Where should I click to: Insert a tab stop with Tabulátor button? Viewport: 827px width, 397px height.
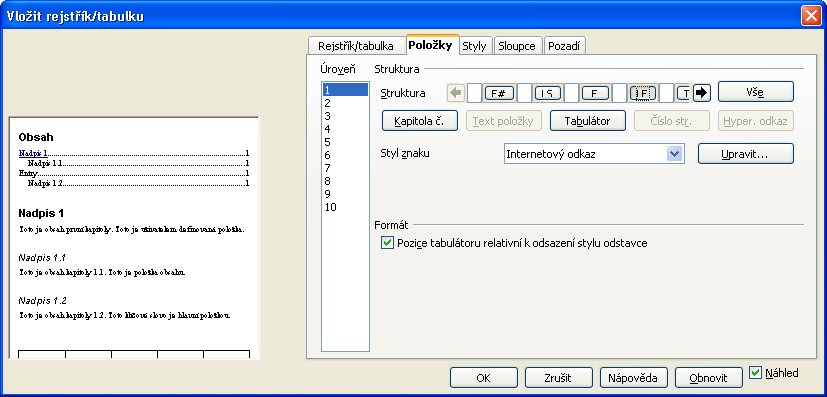click(588, 121)
